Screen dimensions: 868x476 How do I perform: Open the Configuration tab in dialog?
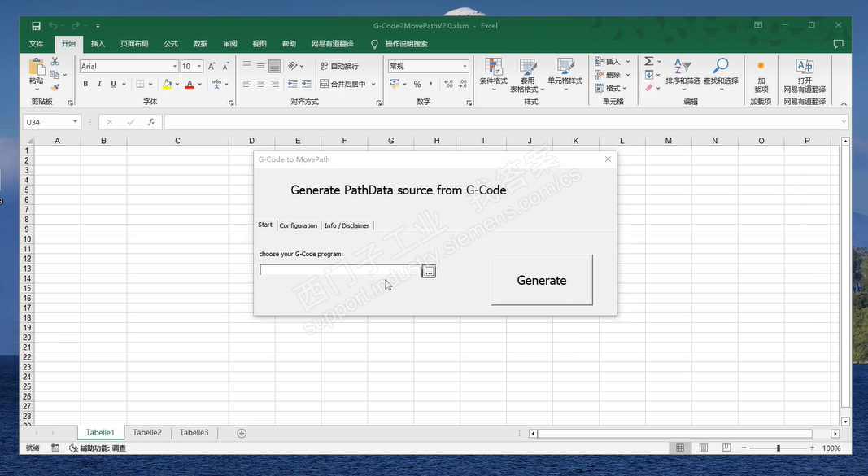(299, 225)
